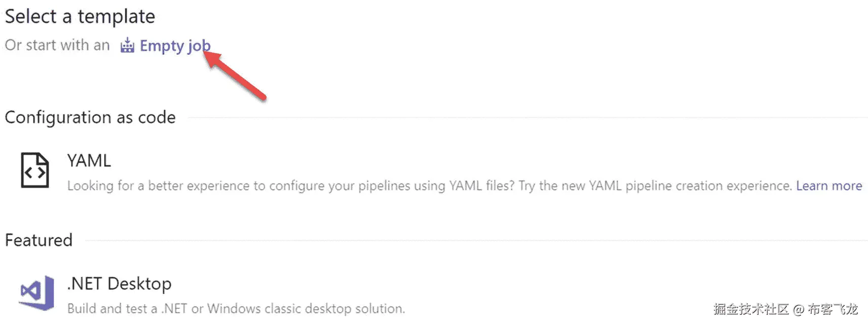Click the @ symbol in the watermark
868x326 pixels.
click(x=798, y=309)
